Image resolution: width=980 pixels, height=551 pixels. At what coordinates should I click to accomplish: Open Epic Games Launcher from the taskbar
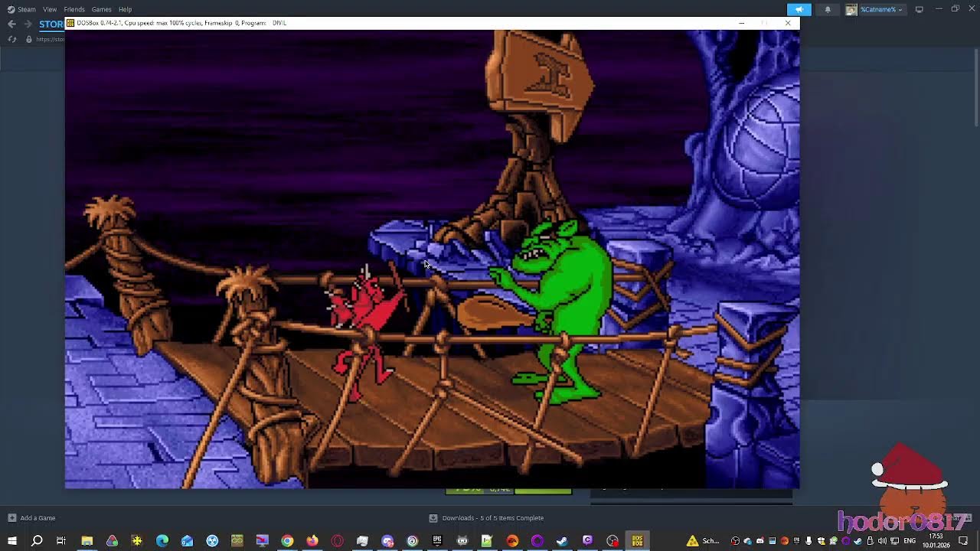437,541
